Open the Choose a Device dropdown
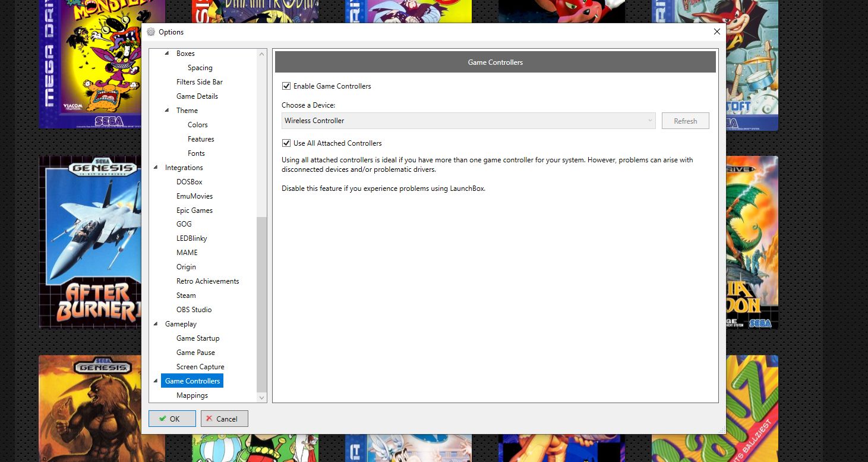 pos(468,121)
